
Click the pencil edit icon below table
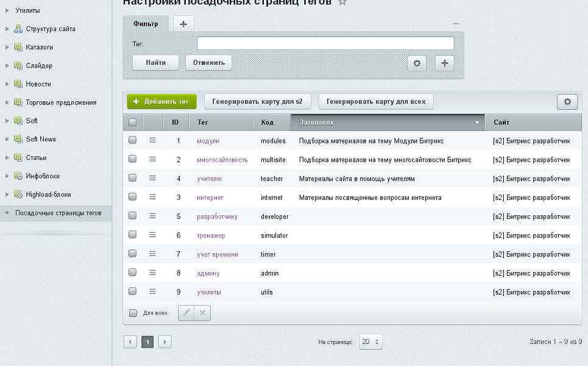(186, 313)
